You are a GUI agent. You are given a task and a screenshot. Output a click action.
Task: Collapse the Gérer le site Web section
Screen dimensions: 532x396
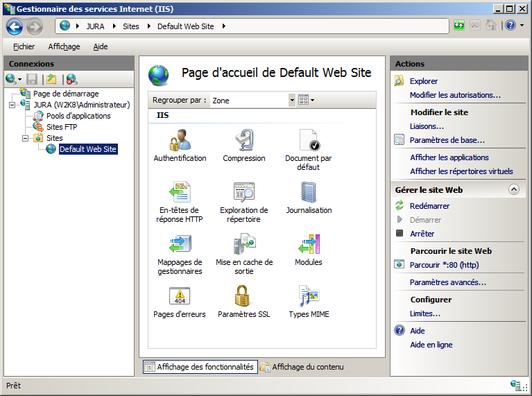(x=513, y=189)
